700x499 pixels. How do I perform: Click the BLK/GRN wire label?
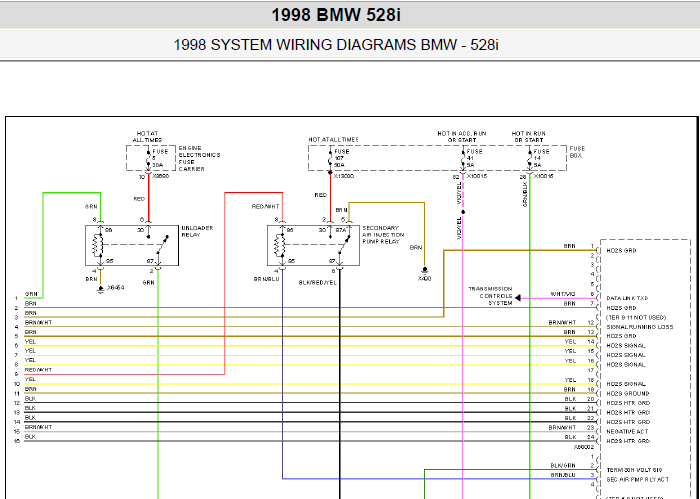click(563, 466)
